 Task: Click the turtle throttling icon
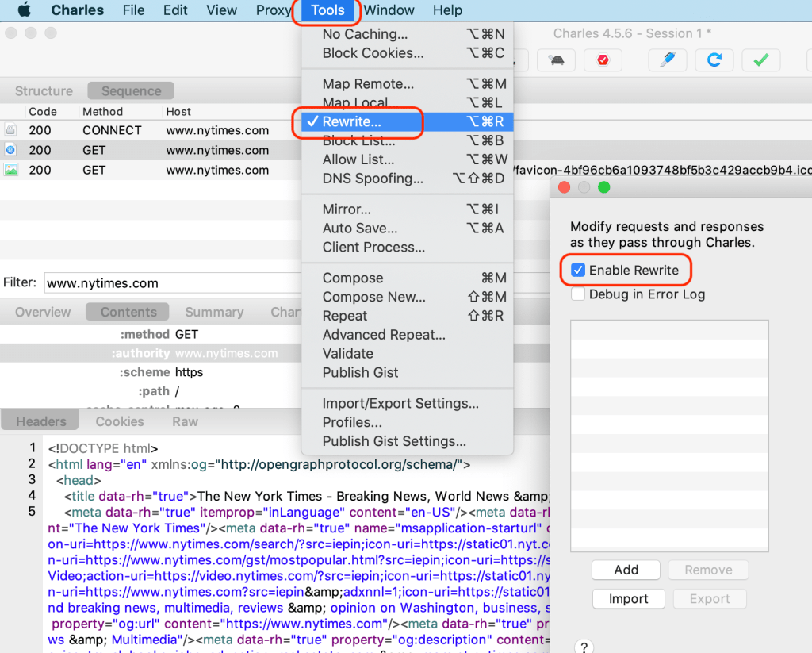[556, 60]
